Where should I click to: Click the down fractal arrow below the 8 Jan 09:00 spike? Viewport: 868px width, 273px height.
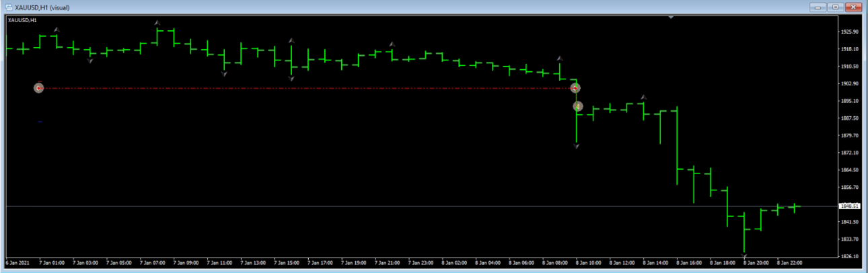coord(577,146)
